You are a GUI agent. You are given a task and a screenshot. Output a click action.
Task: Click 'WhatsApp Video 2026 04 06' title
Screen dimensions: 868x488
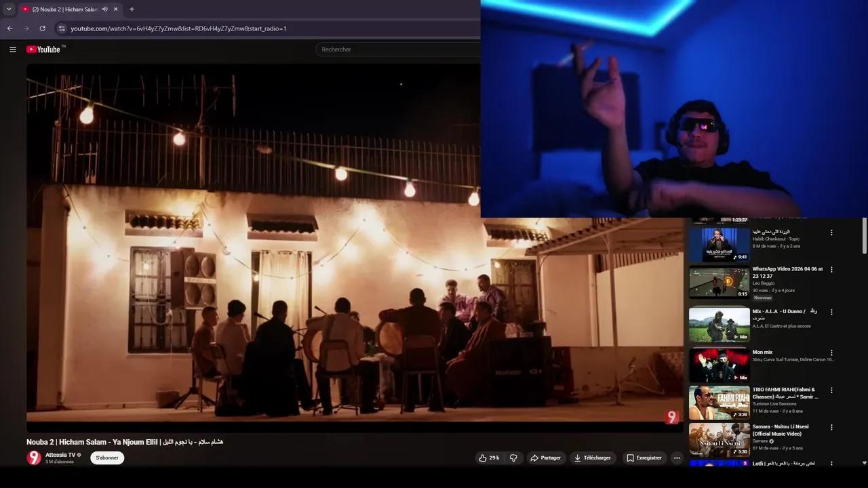(x=787, y=272)
